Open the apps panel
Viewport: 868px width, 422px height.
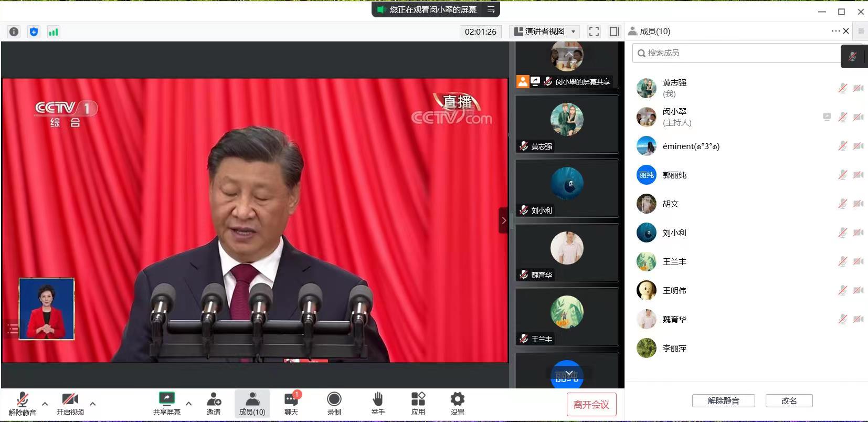418,404
